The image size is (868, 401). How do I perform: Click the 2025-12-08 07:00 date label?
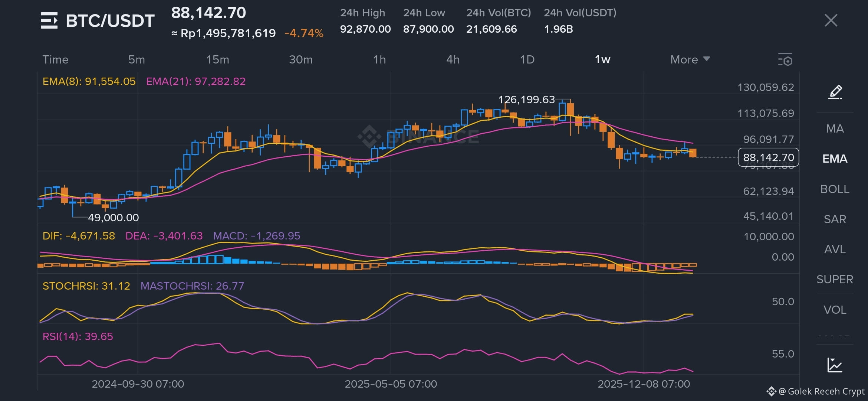coord(644,384)
